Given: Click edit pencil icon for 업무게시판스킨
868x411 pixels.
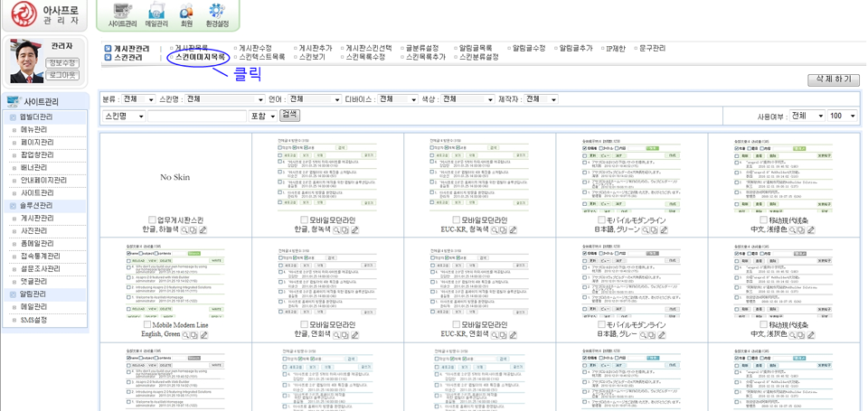Looking at the screenshot, I should 203,230.
